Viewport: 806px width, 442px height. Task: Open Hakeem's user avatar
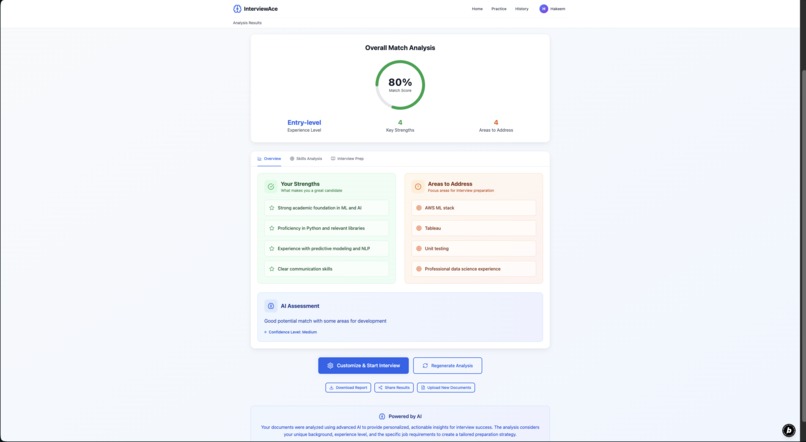pos(543,9)
